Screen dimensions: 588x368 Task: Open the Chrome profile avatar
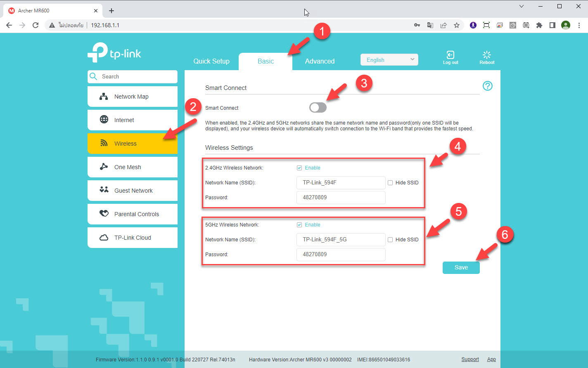pyautogui.click(x=566, y=25)
